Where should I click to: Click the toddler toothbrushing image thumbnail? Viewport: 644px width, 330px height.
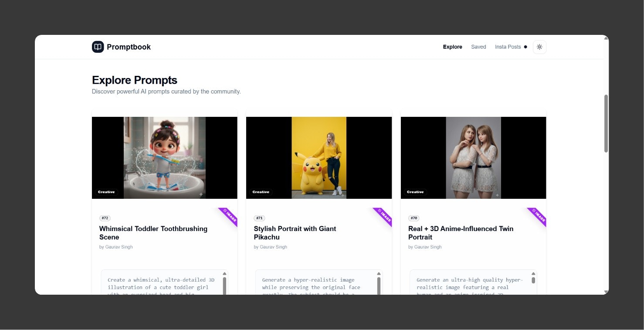coord(164,157)
